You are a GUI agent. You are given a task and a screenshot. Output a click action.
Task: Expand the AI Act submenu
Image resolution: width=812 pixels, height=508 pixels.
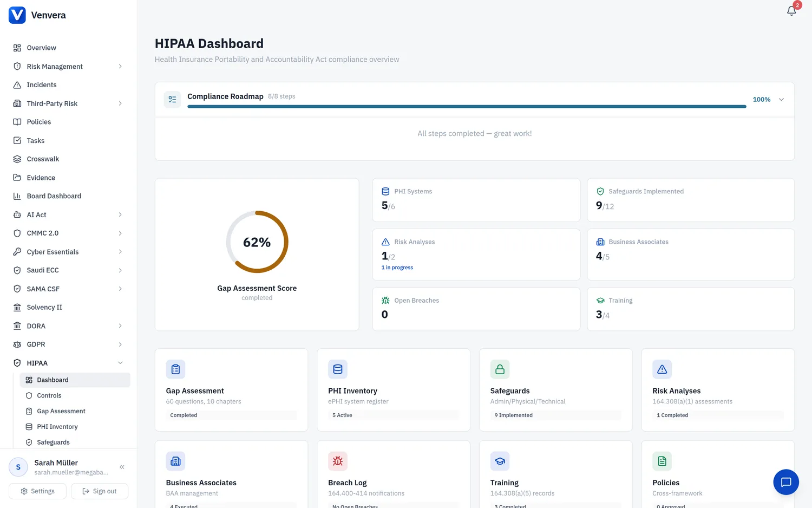click(120, 215)
